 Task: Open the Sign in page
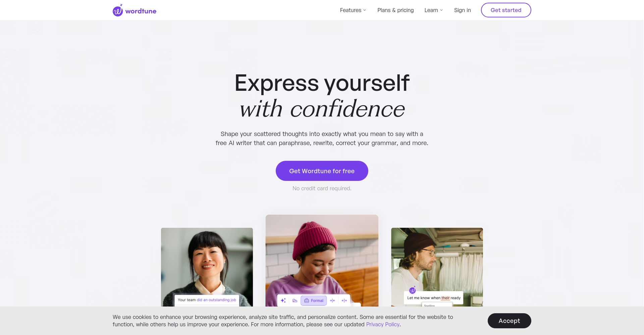(462, 10)
